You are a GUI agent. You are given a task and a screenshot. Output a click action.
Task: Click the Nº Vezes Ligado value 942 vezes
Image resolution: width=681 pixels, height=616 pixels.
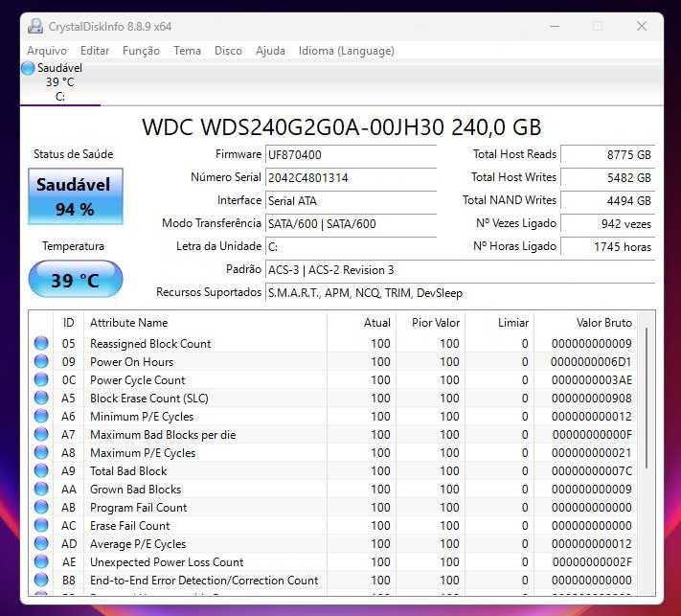(x=608, y=224)
